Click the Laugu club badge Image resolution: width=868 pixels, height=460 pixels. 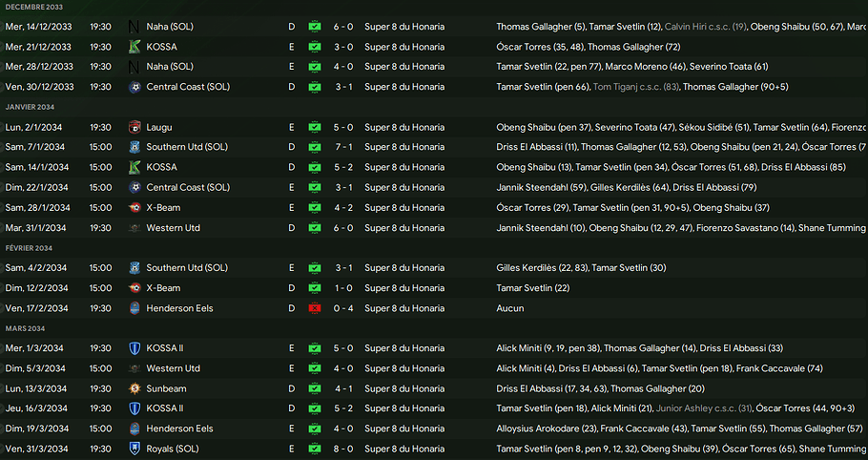[x=134, y=127]
